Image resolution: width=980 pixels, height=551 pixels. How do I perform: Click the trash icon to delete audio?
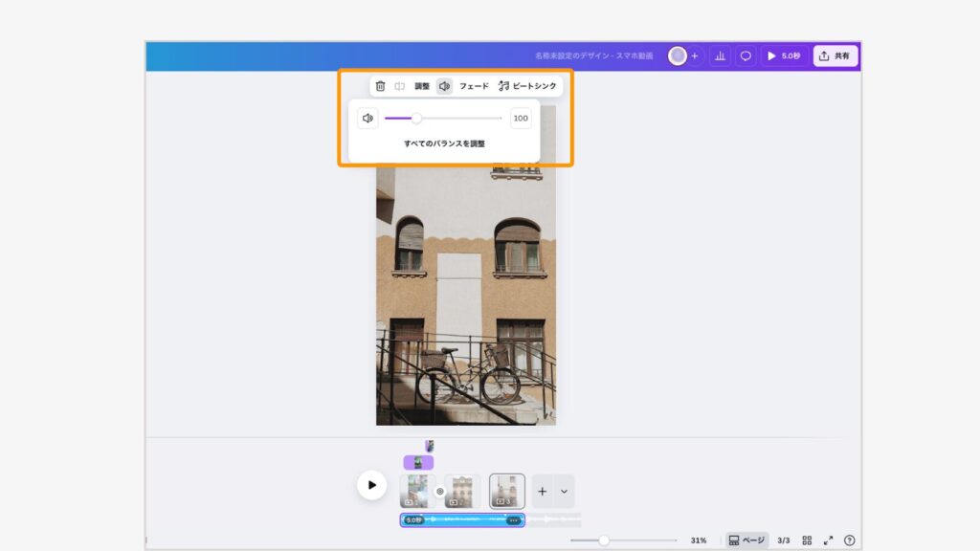pyautogui.click(x=380, y=86)
